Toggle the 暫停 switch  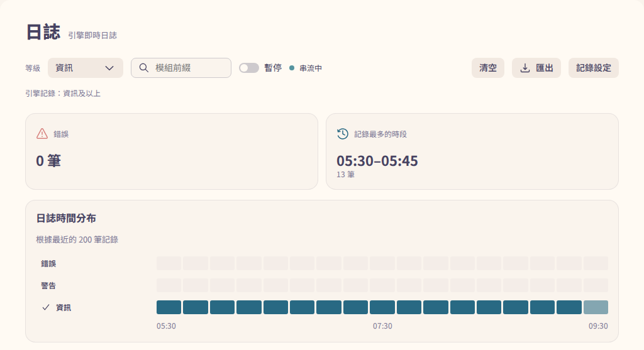pyautogui.click(x=249, y=68)
